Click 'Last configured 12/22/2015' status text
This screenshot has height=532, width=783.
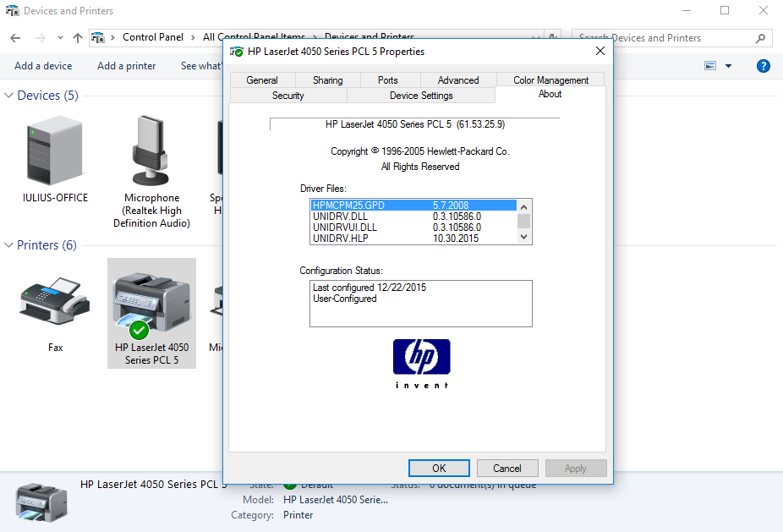click(370, 288)
